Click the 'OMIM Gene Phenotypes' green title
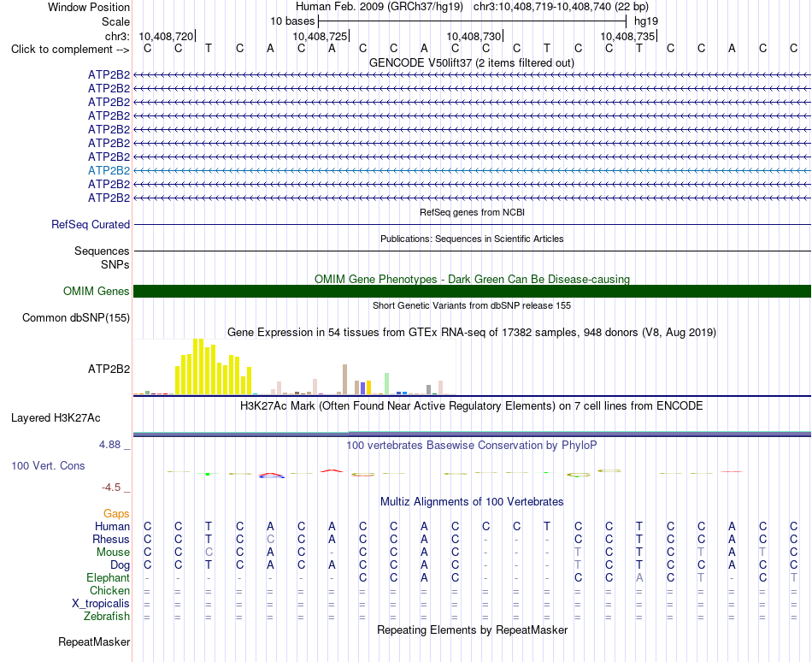This screenshot has height=662, width=812. coord(472,279)
